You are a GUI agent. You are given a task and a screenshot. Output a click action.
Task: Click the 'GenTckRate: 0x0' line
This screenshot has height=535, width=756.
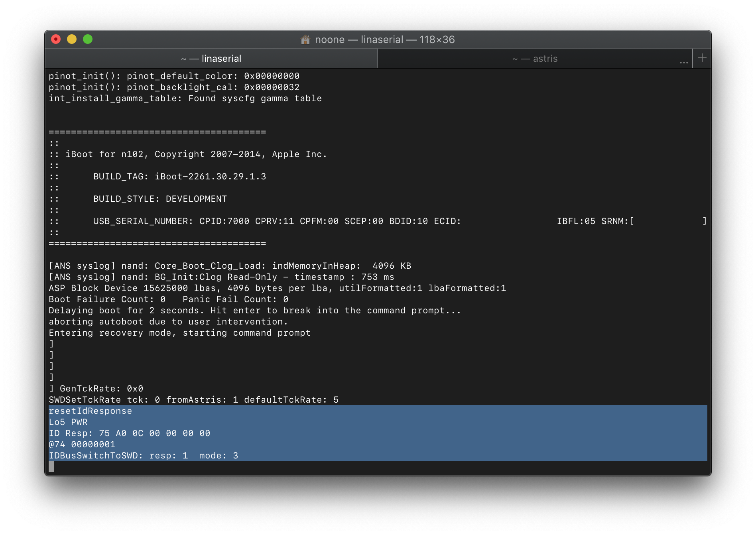click(96, 389)
